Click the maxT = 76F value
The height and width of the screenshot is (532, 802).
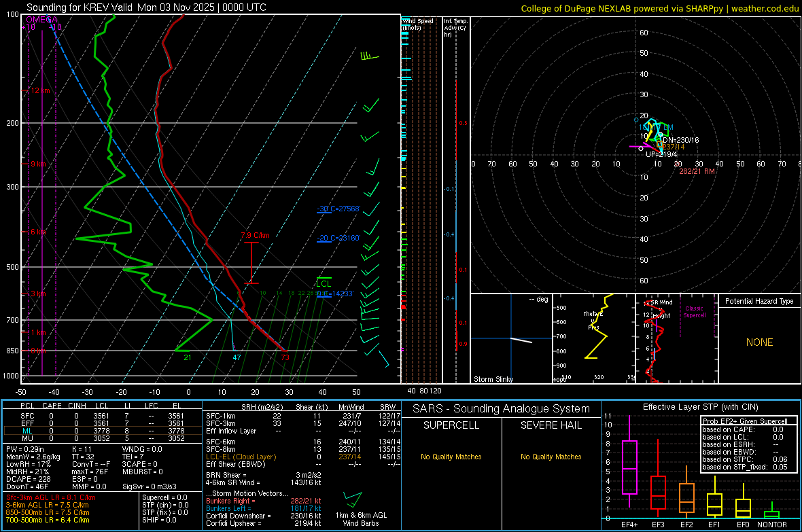click(x=90, y=472)
